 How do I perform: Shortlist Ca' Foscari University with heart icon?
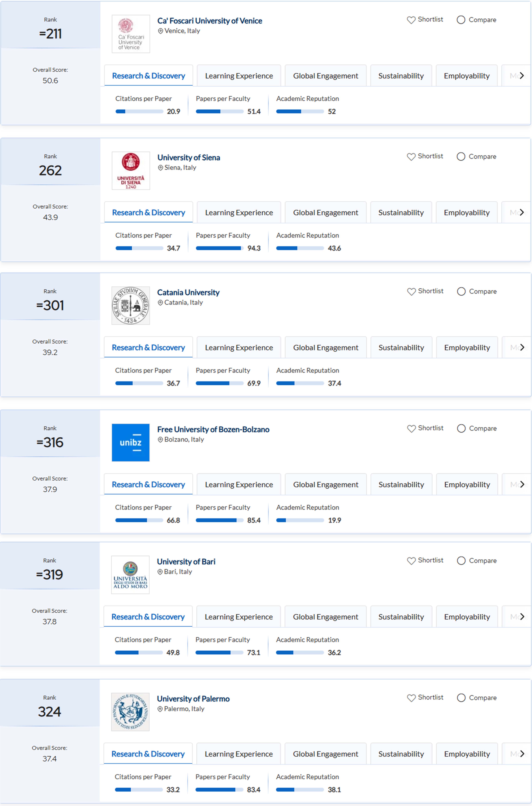(411, 20)
